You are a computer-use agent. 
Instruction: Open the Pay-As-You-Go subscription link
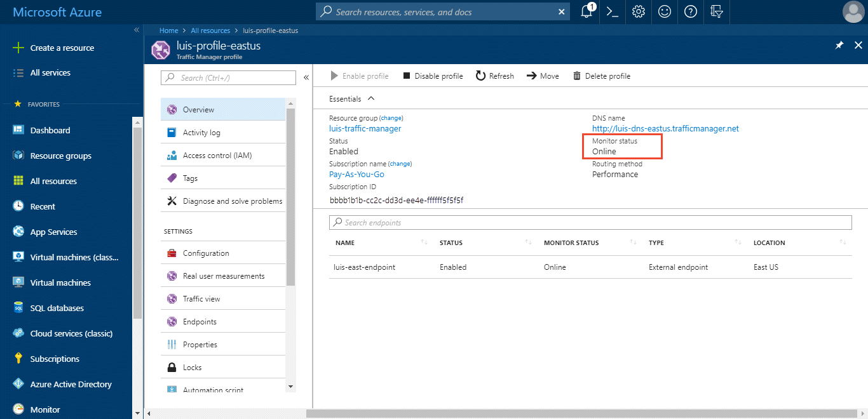pos(356,174)
